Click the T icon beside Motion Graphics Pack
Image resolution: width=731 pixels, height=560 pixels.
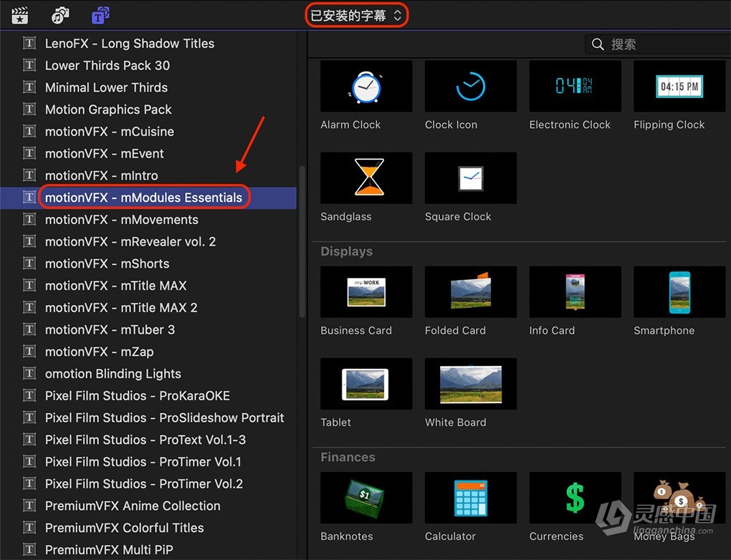29,109
